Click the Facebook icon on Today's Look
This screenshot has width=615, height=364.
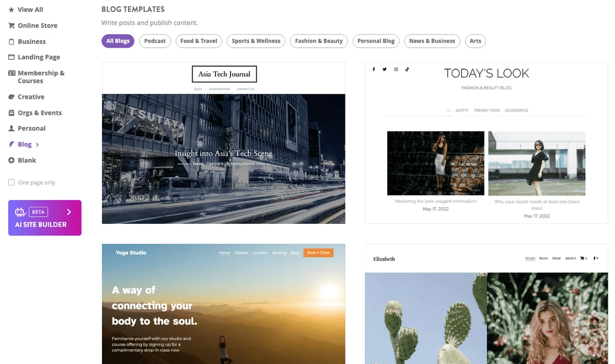(374, 69)
